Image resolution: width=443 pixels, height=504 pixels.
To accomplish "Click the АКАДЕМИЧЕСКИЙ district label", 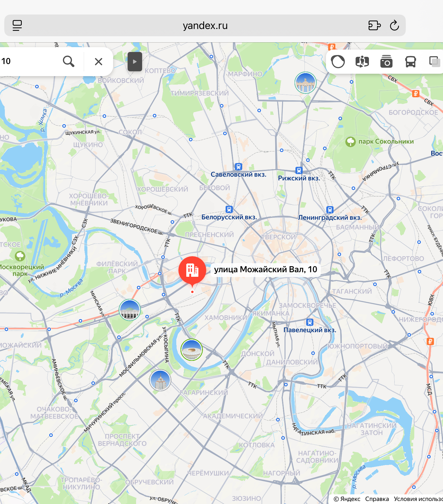I will [233, 416].
